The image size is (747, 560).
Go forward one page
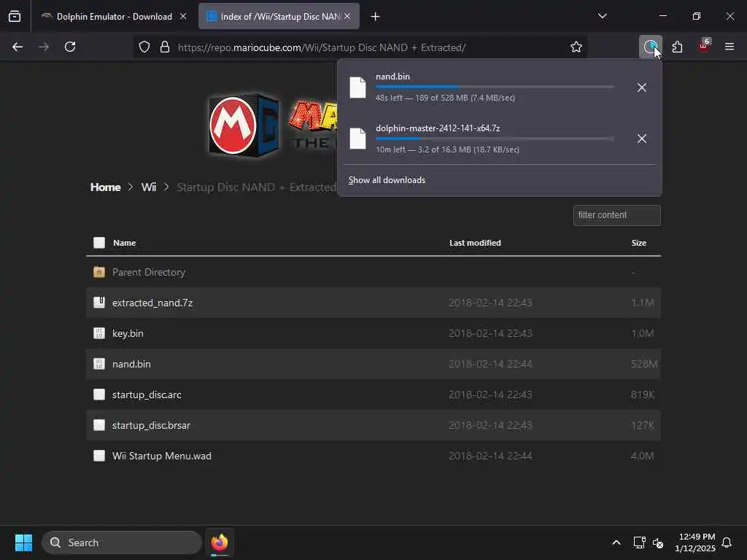[44, 47]
